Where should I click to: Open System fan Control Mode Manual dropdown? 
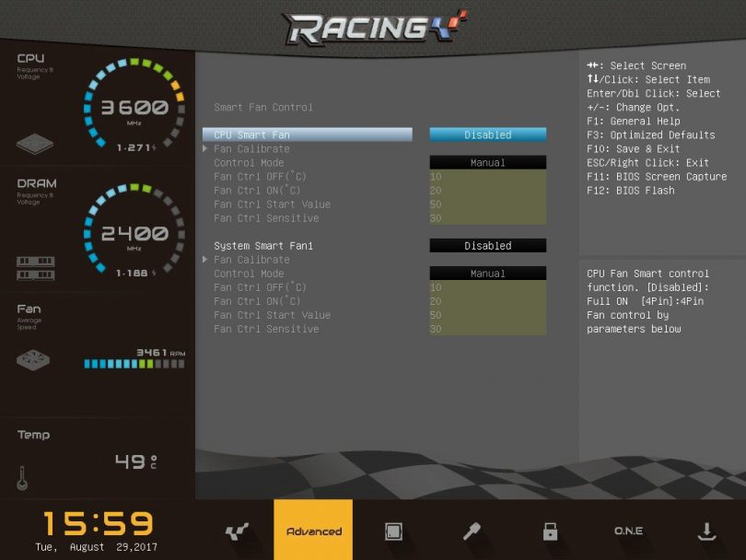click(x=487, y=274)
